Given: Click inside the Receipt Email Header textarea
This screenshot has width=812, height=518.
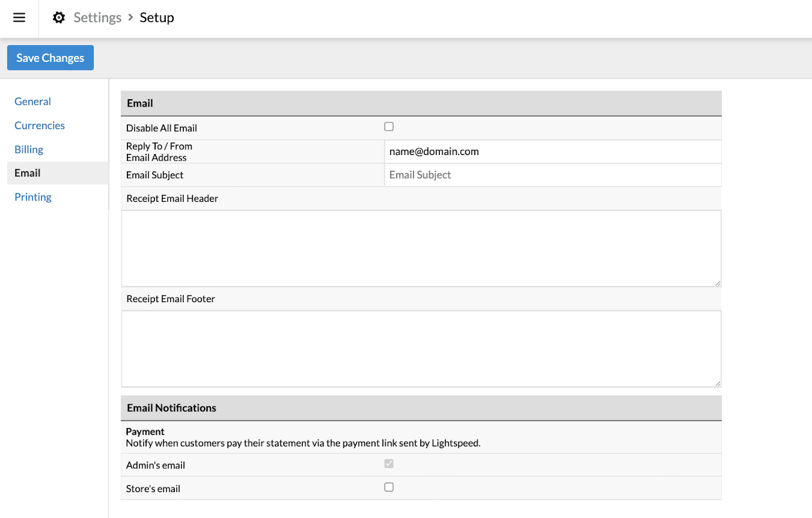Looking at the screenshot, I should [421, 248].
